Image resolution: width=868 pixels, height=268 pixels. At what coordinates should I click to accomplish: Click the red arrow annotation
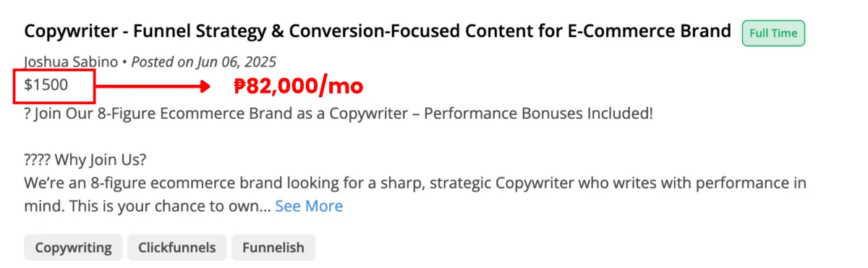(x=152, y=86)
